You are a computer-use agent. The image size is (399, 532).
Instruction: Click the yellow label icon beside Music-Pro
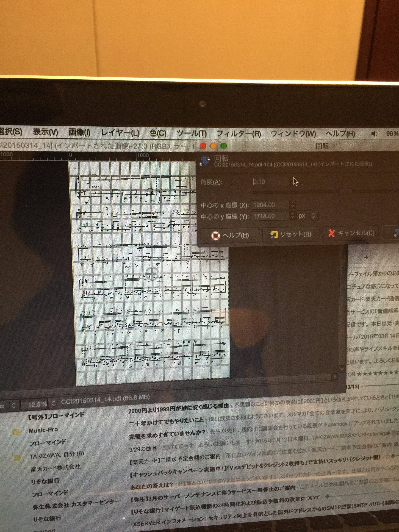16,432
